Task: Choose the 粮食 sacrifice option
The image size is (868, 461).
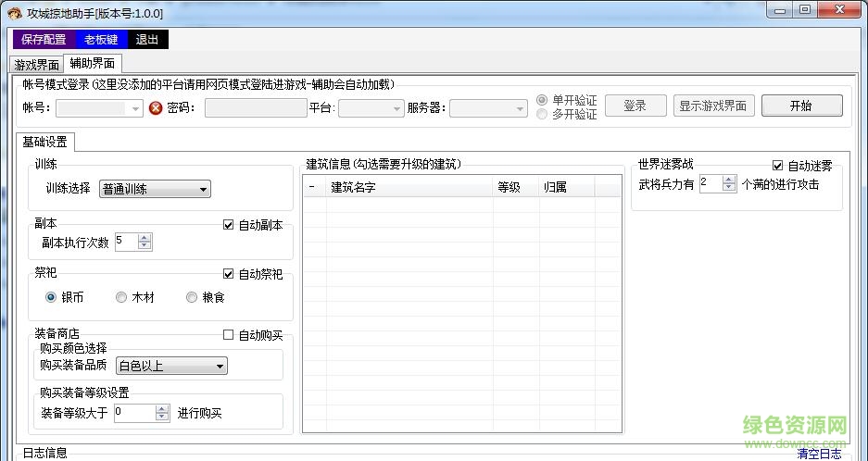Action: click(x=192, y=297)
